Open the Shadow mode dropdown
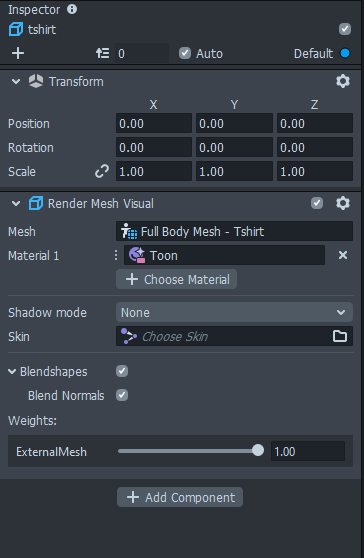Image resolution: width=364 pixels, height=558 pixels. tap(234, 312)
